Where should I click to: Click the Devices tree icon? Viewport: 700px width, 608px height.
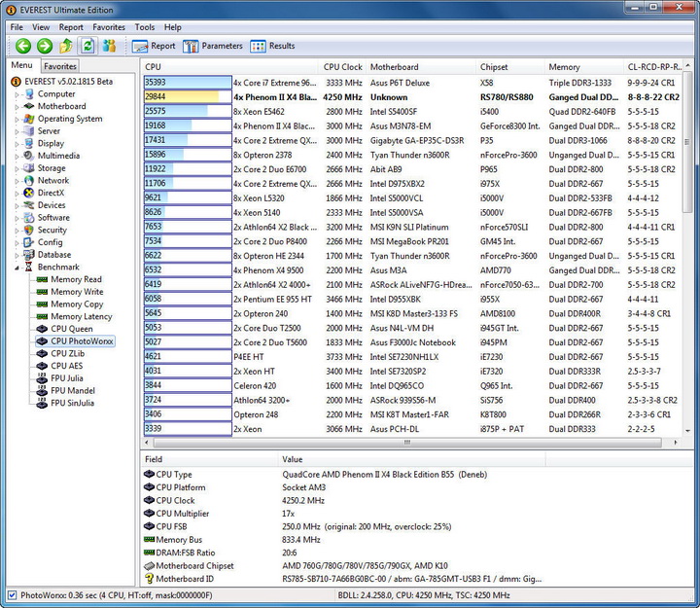pyautogui.click(x=29, y=205)
